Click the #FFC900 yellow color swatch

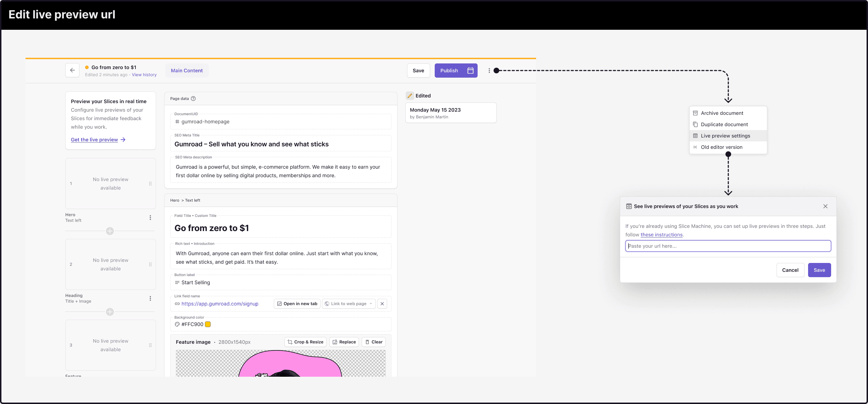click(208, 324)
